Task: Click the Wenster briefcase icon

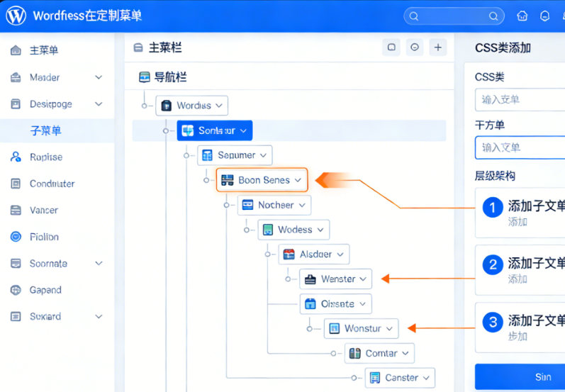Action: click(x=311, y=279)
